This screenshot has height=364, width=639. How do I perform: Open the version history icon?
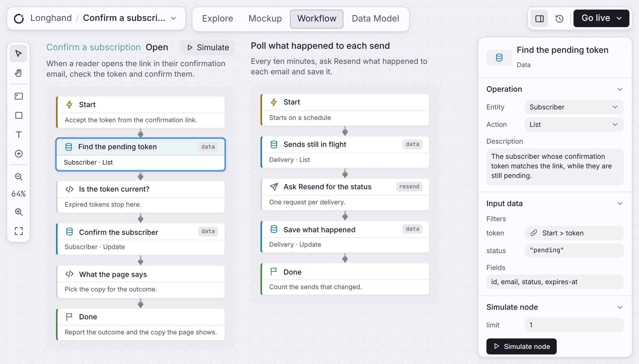559,18
